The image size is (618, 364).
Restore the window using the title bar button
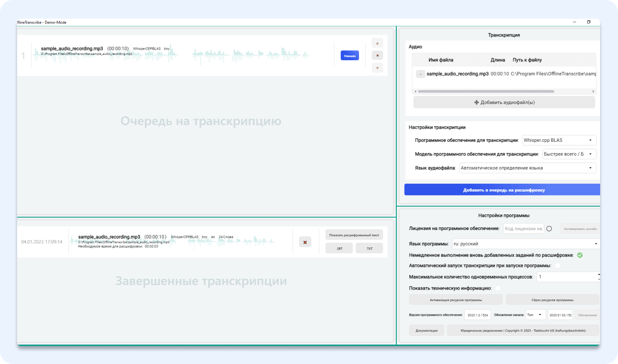[x=588, y=22]
